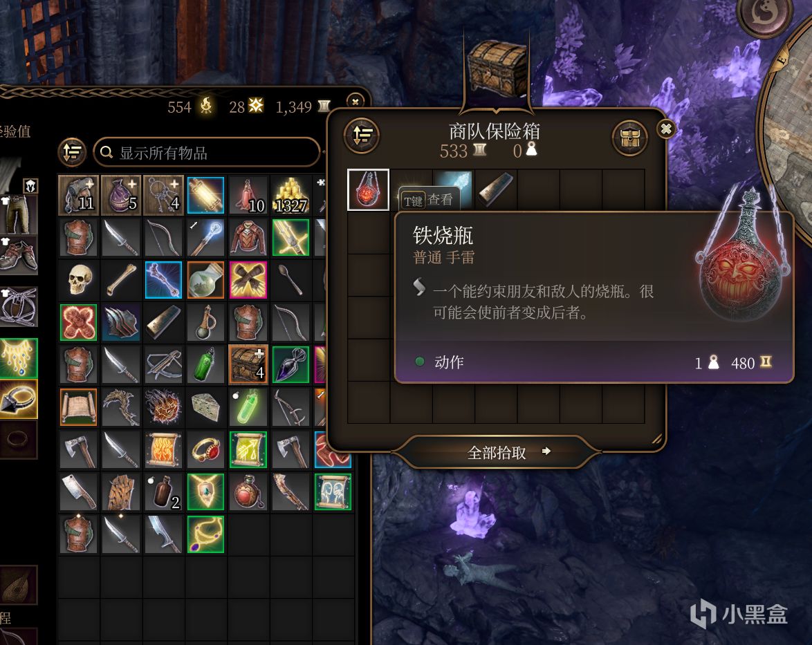Click the sort button in the caravan strongbox
This screenshot has width=812, height=645.
point(362,135)
